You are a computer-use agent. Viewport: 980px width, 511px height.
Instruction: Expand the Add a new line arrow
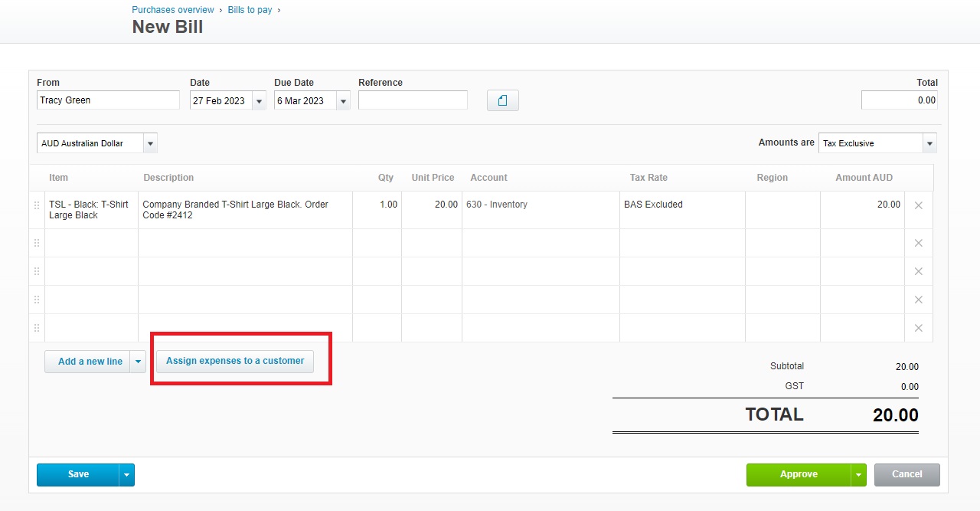[x=138, y=362]
